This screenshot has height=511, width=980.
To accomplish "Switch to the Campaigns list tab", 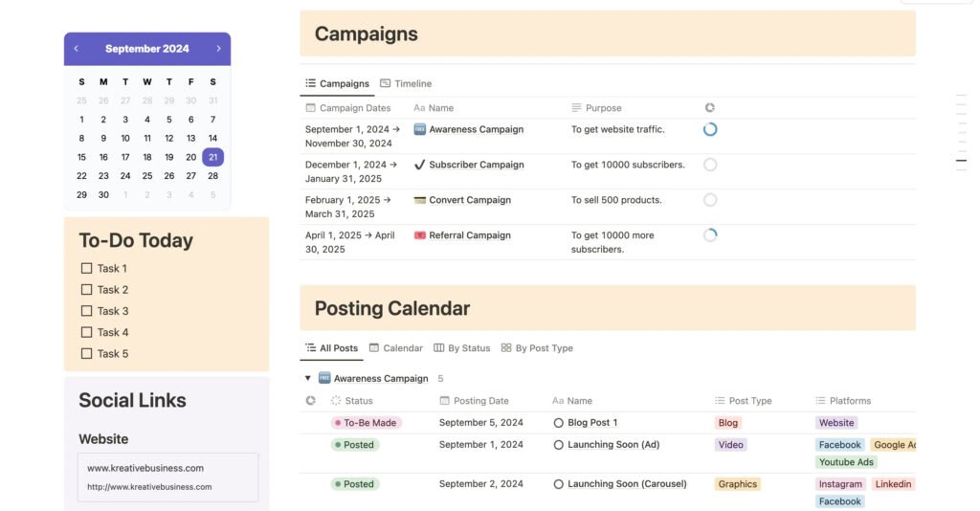I will click(x=337, y=83).
